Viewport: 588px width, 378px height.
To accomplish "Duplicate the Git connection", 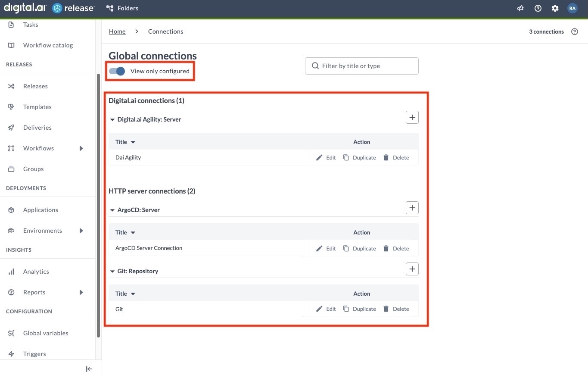I will coord(359,309).
